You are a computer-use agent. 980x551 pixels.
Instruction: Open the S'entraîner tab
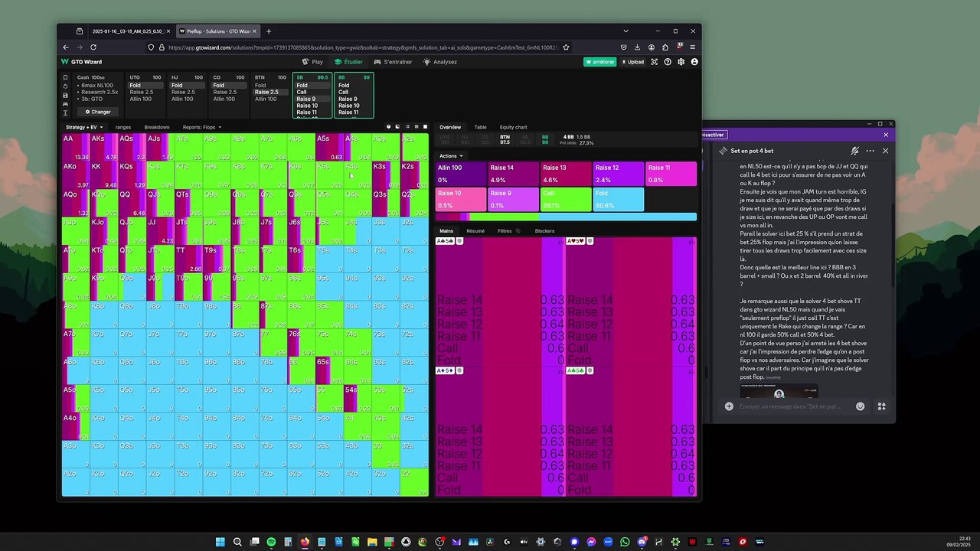tap(393, 62)
